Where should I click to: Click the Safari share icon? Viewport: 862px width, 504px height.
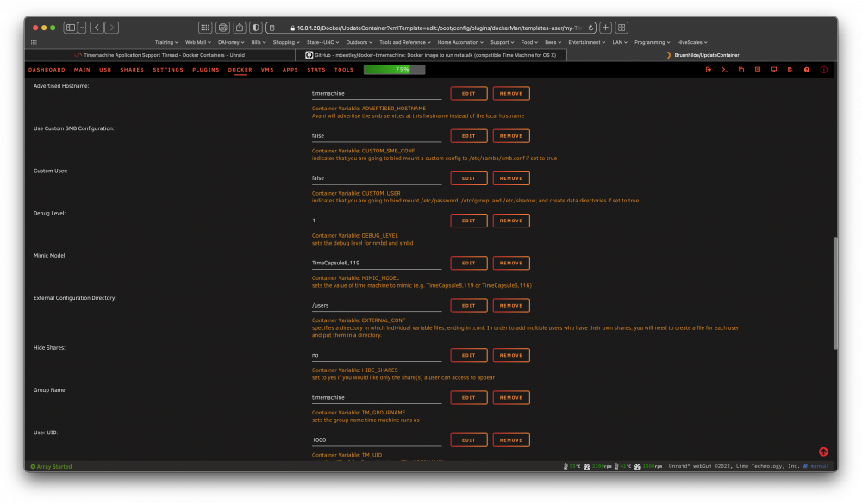coord(240,28)
